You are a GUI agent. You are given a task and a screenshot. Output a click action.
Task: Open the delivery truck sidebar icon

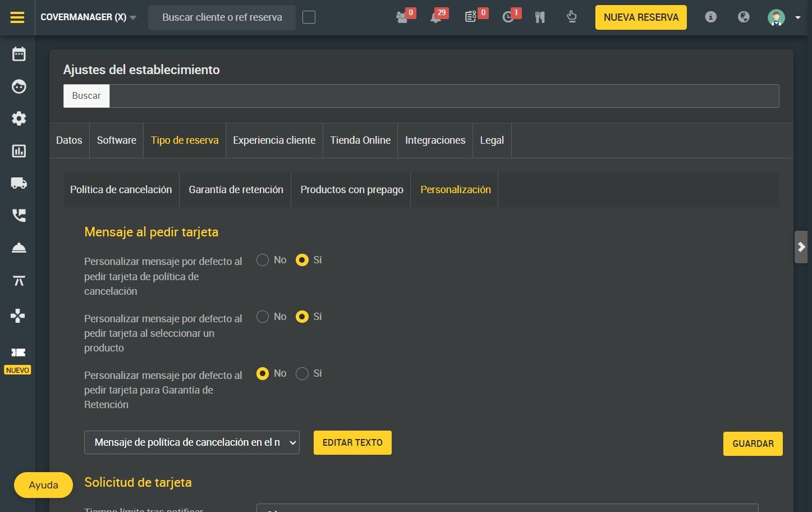19,183
